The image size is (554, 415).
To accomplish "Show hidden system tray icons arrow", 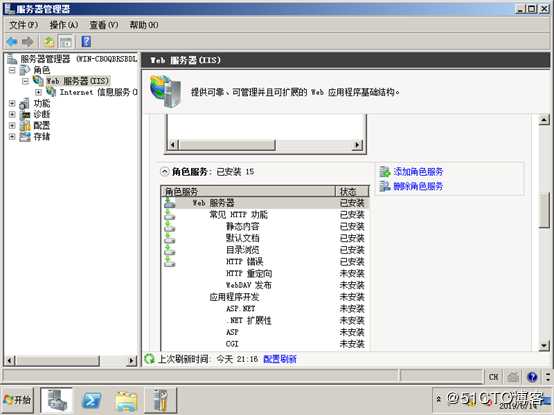I will click(x=439, y=399).
